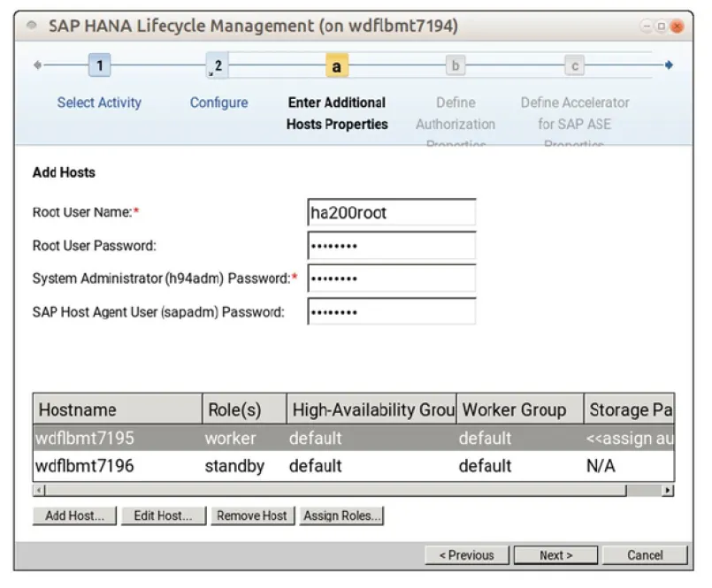Click the Edit Host... button
712x588 pixels.
click(x=164, y=515)
